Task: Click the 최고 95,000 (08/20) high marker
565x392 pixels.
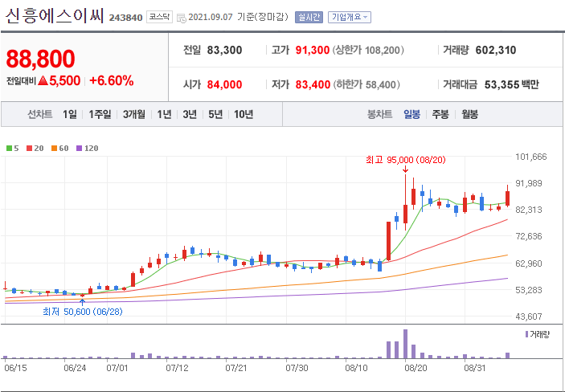Action: [x=406, y=160]
